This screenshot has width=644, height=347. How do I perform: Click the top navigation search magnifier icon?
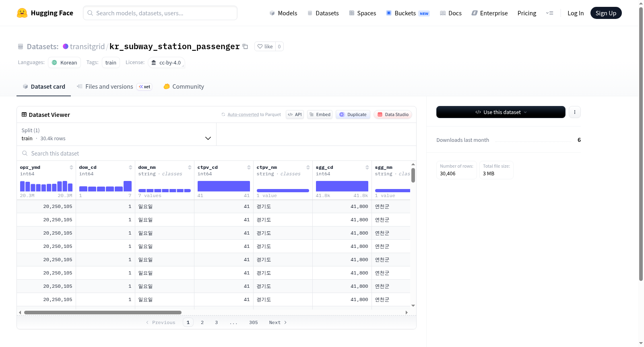(90, 13)
